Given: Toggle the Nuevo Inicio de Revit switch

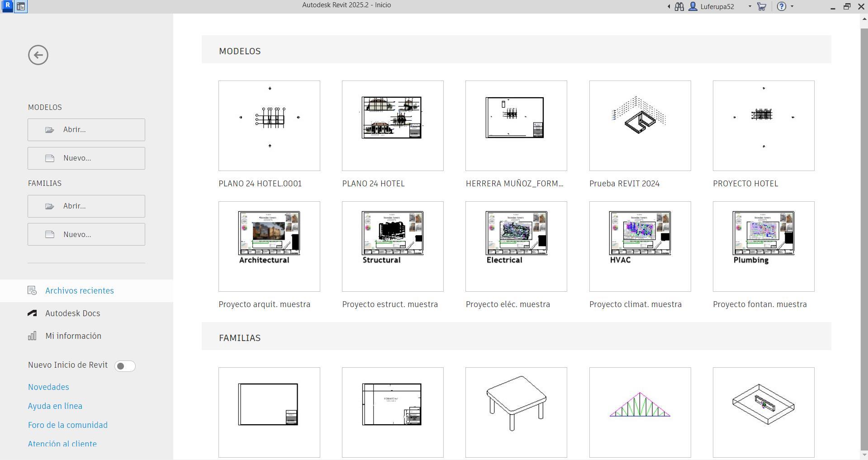Looking at the screenshot, I should point(125,366).
